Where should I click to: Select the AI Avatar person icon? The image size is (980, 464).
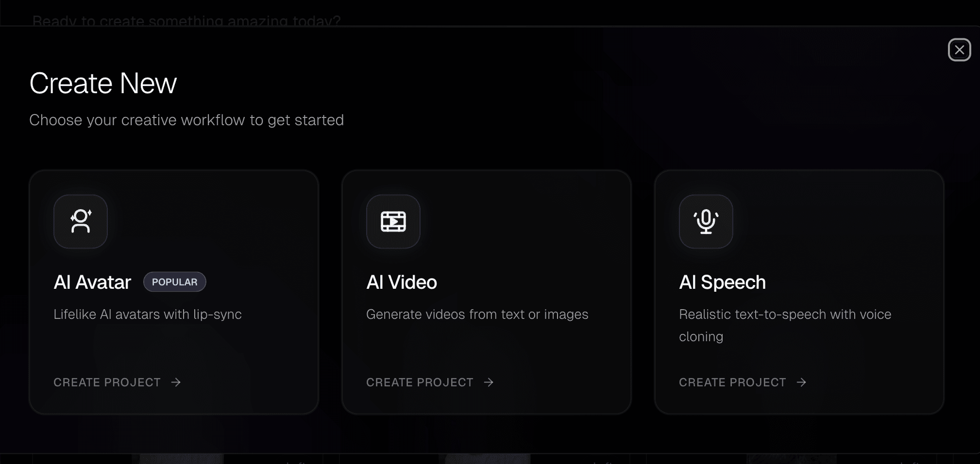81,221
